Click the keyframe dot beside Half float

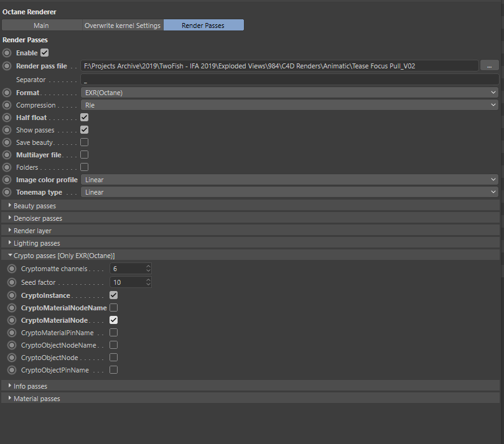7,118
